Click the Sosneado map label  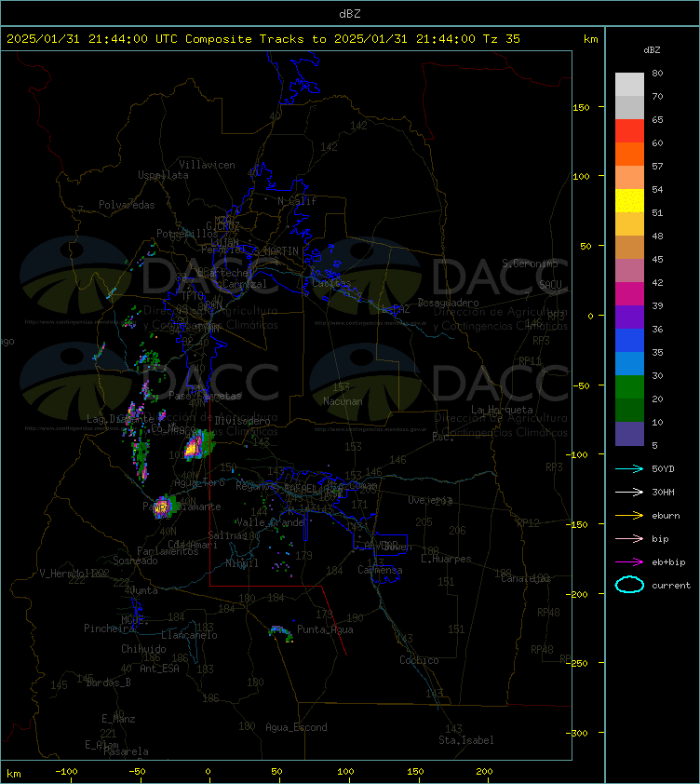(x=135, y=561)
